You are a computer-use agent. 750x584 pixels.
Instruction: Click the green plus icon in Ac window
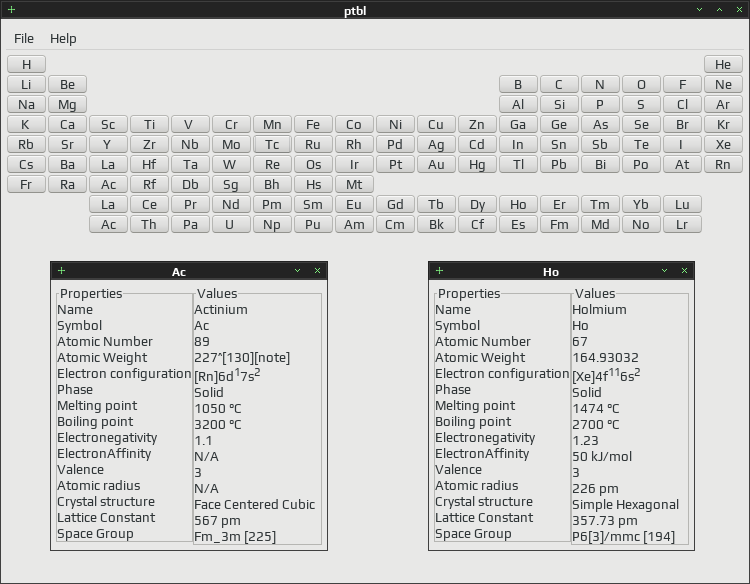click(61, 271)
